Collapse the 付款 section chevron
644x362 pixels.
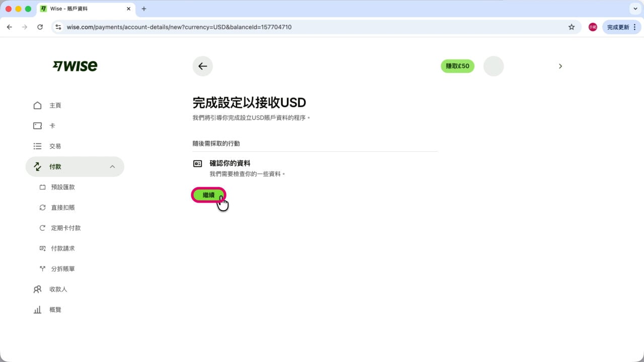pos(112,166)
